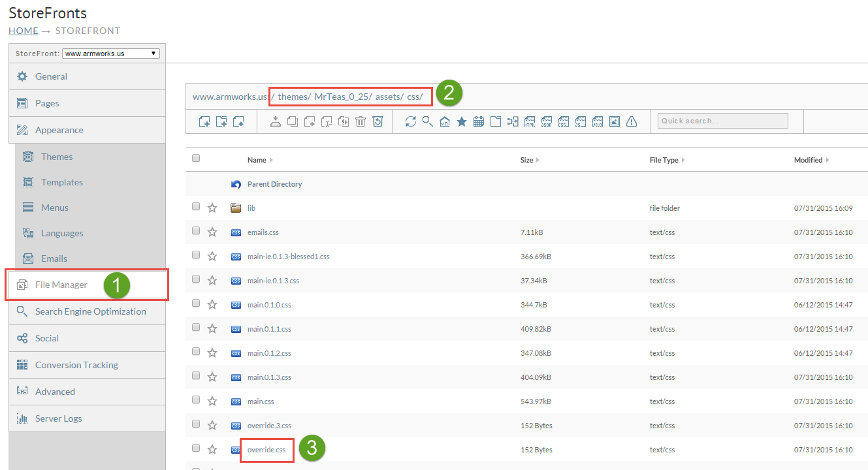Click the warning triangle toolbar icon
The height and width of the screenshot is (470, 868).
point(632,121)
